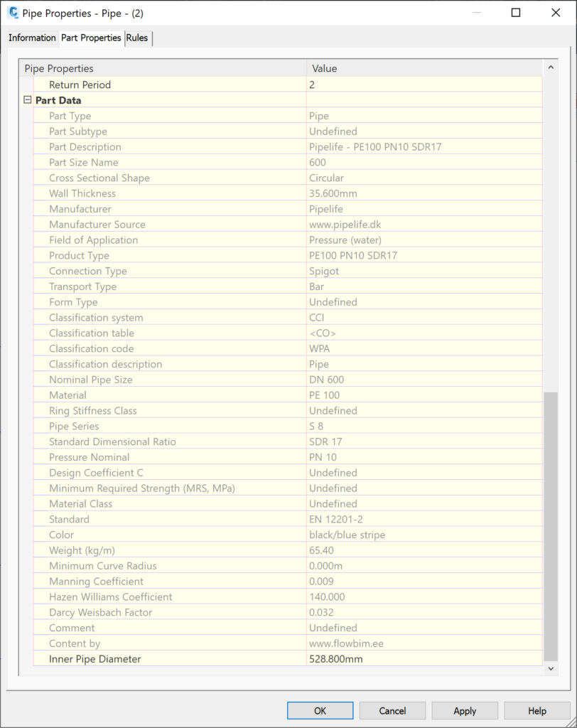Image resolution: width=577 pixels, height=728 pixels.
Task: Select the Comment row label
Action: point(72,628)
